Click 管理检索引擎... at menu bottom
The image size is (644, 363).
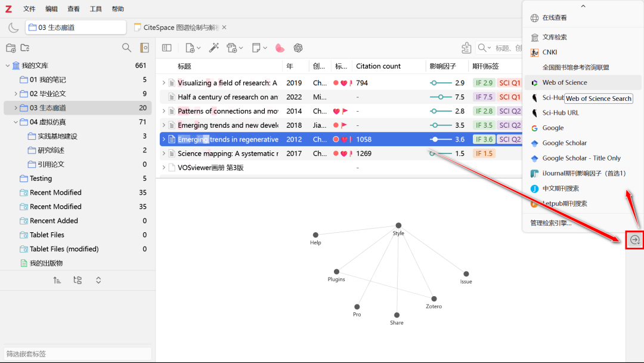[550, 223]
